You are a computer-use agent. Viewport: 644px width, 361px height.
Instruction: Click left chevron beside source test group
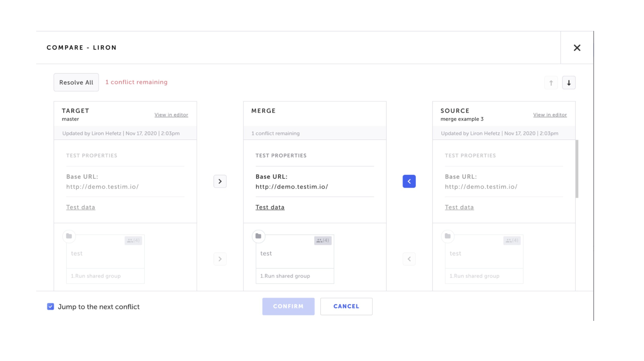pyautogui.click(x=409, y=259)
